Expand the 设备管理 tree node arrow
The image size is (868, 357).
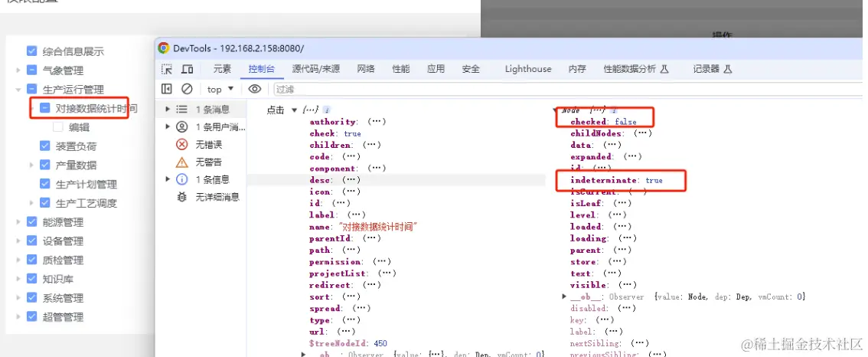(18, 241)
